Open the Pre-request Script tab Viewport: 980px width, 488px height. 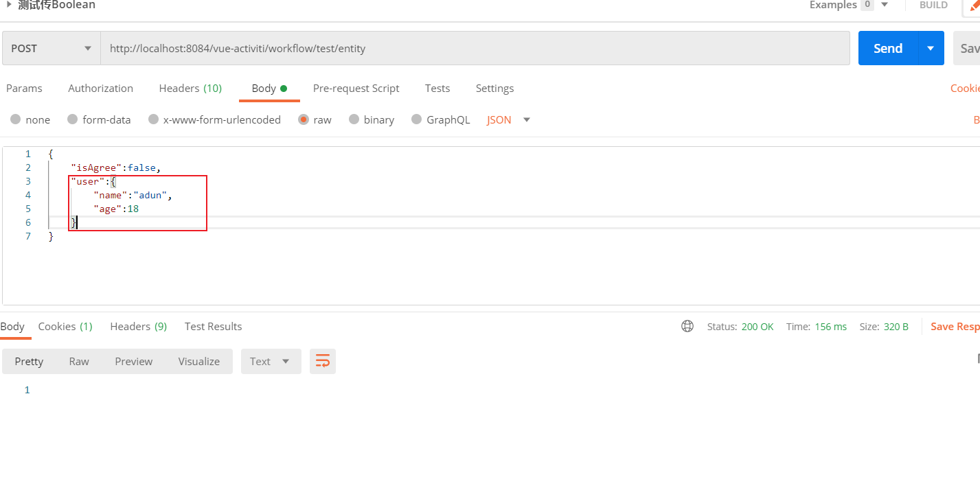click(x=356, y=88)
